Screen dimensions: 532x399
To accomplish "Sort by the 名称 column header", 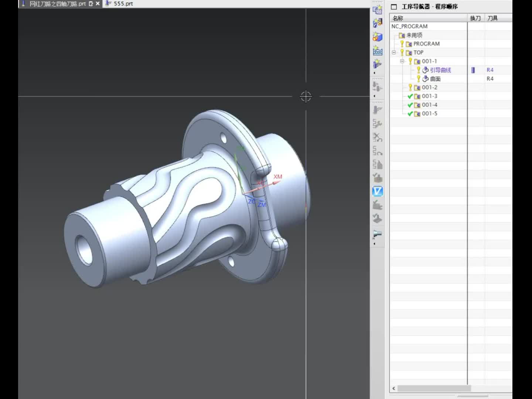I will (429, 18).
